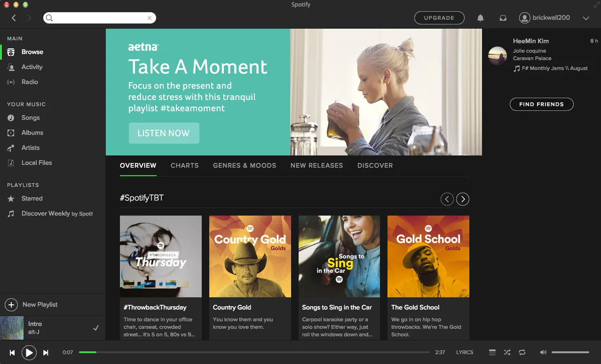Click the New Playlist plus icon
Viewport: 601px width, 364px height.
pos(11,305)
